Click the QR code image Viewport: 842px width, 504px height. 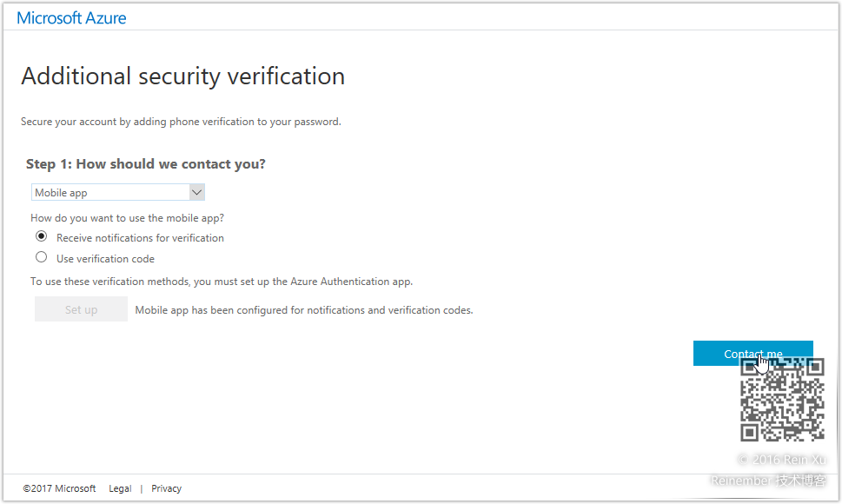782,401
